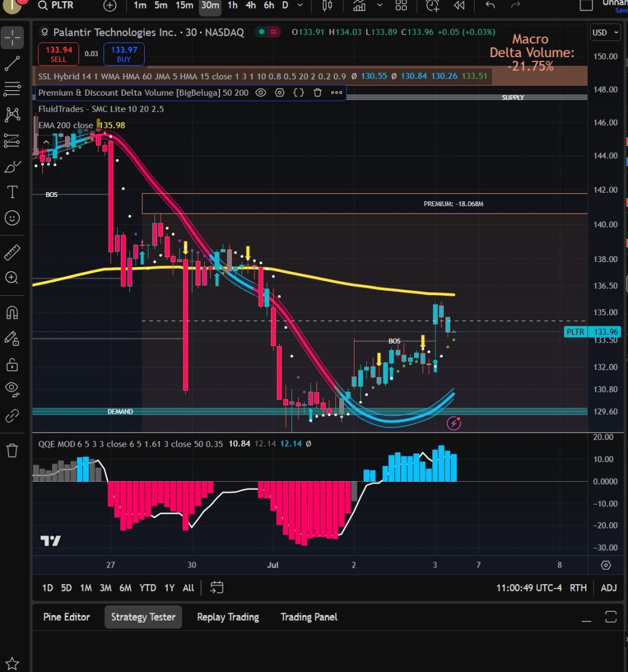
Task: Select the crosshair cursor tool
Action: [12, 37]
